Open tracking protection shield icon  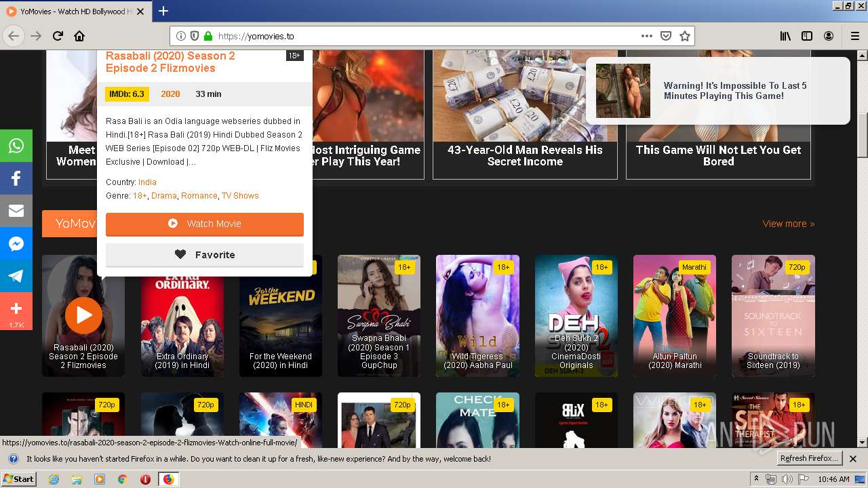point(195,36)
